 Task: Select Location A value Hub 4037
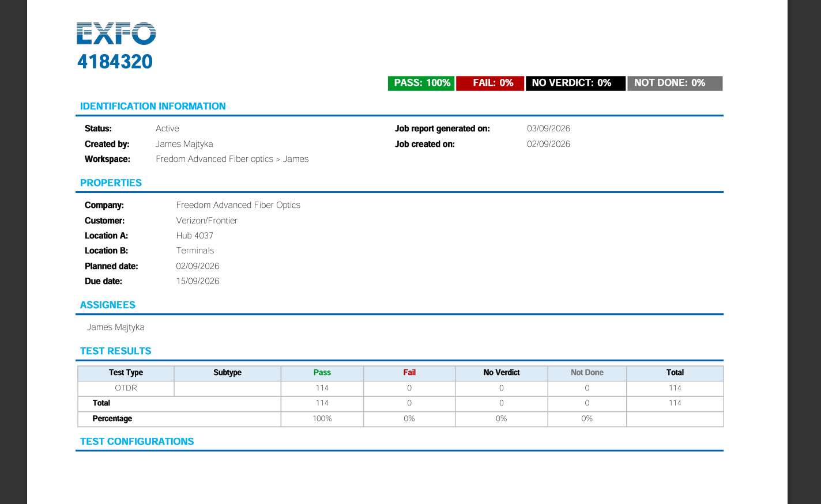(195, 236)
